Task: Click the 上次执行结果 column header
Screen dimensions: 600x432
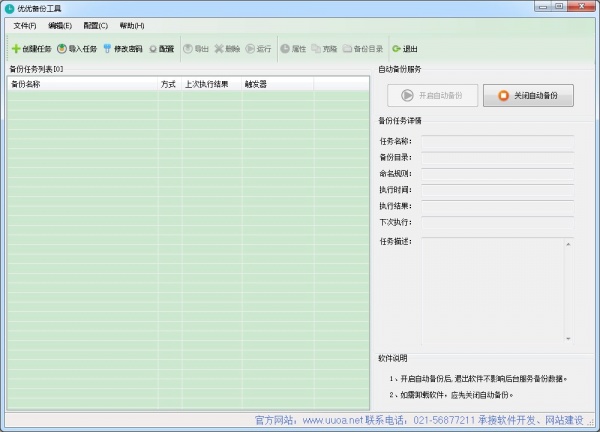Action: coord(212,84)
